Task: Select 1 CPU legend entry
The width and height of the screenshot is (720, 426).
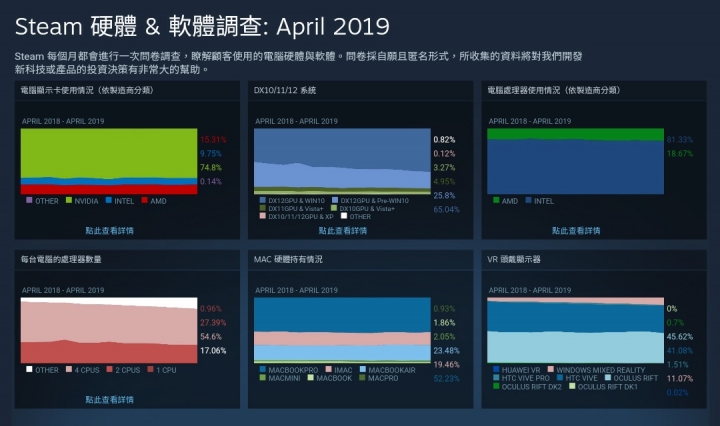Action: pos(162,370)
